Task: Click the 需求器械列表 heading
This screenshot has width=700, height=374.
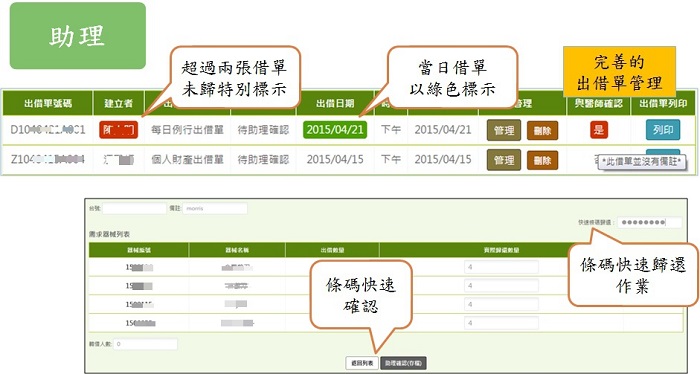Action: [x=109, y=234]
